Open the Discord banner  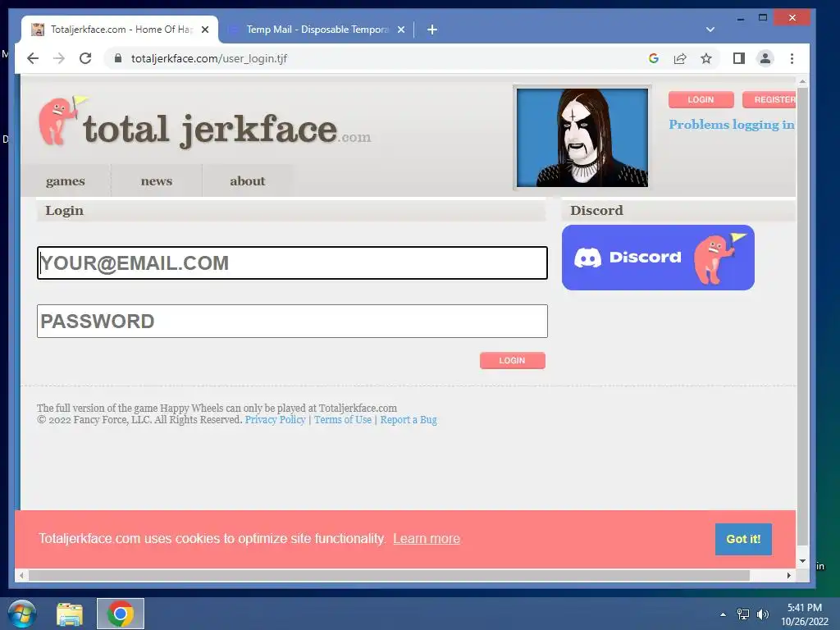click(658, 258)
